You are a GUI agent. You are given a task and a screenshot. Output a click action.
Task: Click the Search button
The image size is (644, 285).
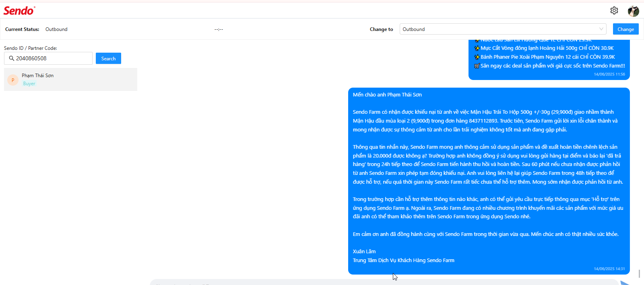click(108, 58)
